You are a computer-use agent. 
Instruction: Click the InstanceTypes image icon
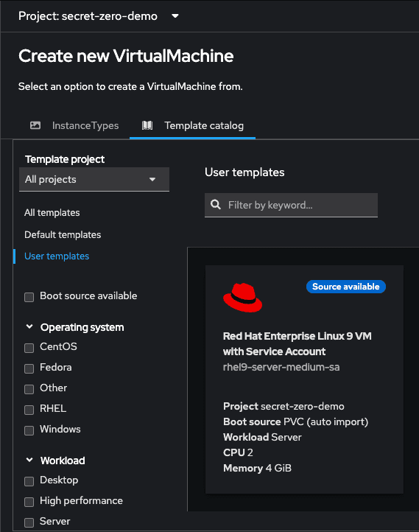click(35, 125)
